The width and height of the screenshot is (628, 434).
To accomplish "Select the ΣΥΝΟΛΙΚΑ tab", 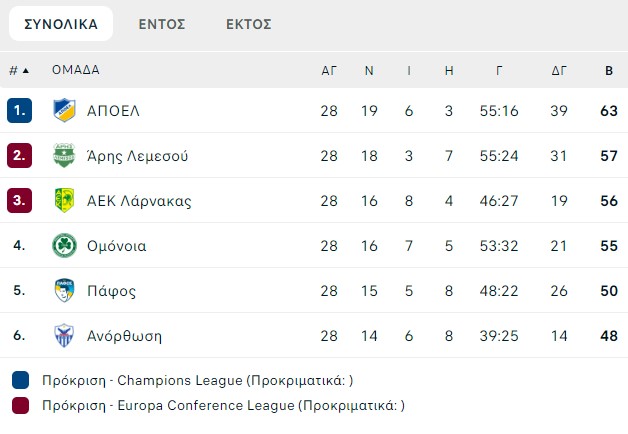I will pyautogui.click(x=61, y=24).
